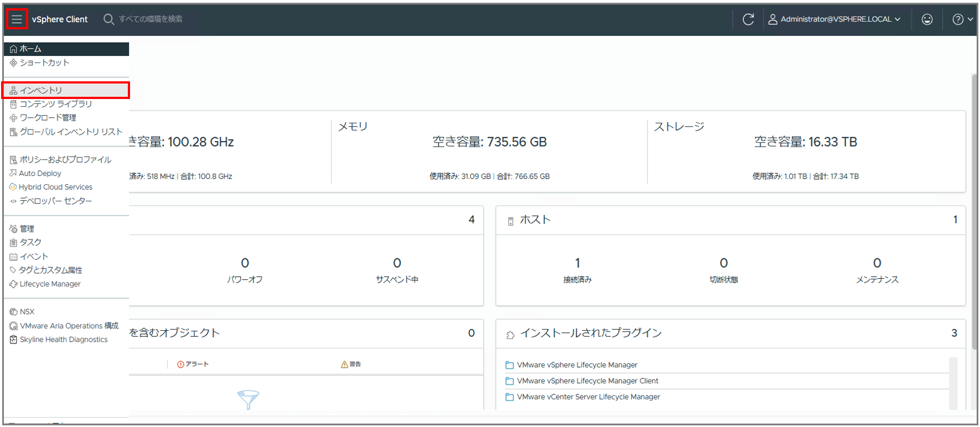Image resolution: width=980 pixels, height=427 pixels.
Task: Click the events calendar icon
Action: 13,257
